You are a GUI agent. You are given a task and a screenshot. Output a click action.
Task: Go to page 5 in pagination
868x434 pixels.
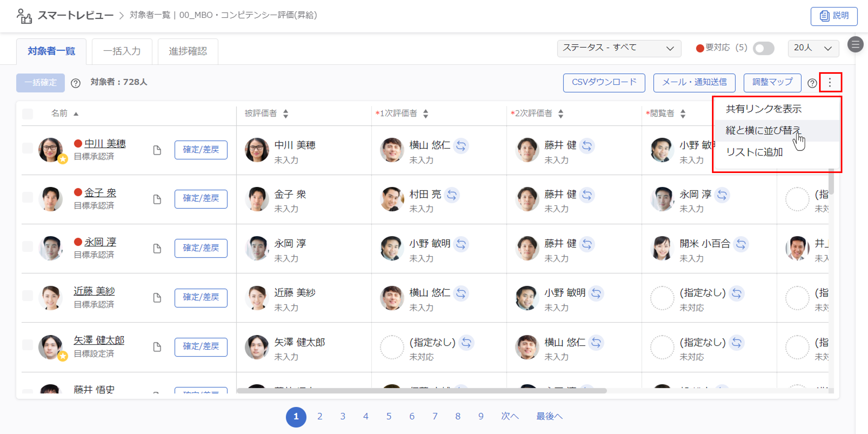(388, 416)
